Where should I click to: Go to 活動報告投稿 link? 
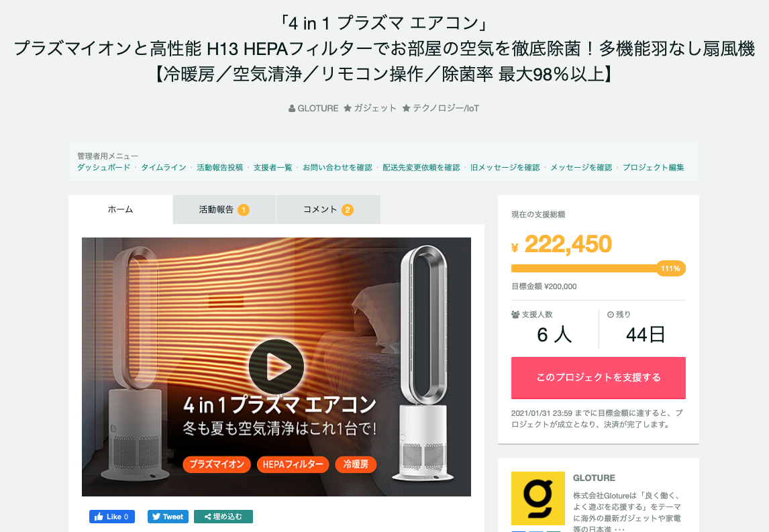click(x=219, y=167)
